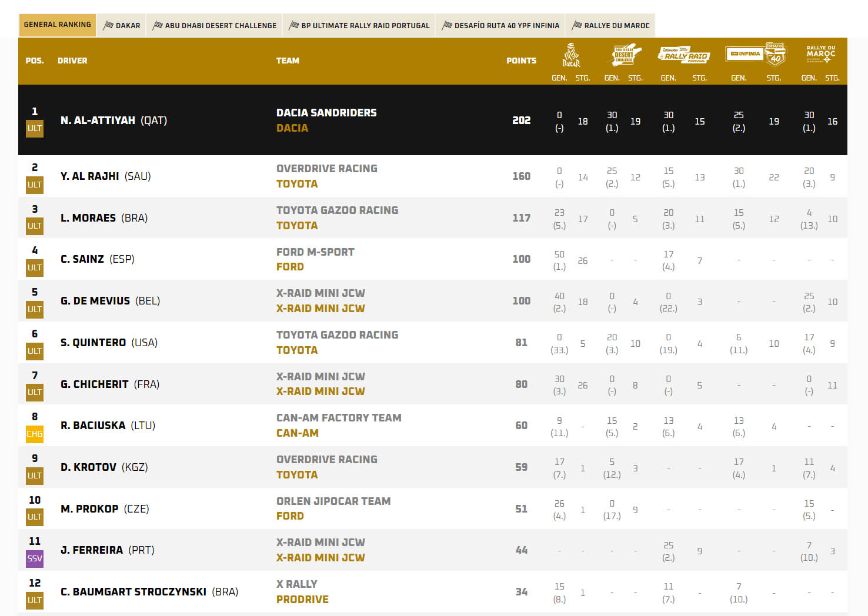
Task: Click the ULT badge for G. De Mevius
Action: point(35,309)
